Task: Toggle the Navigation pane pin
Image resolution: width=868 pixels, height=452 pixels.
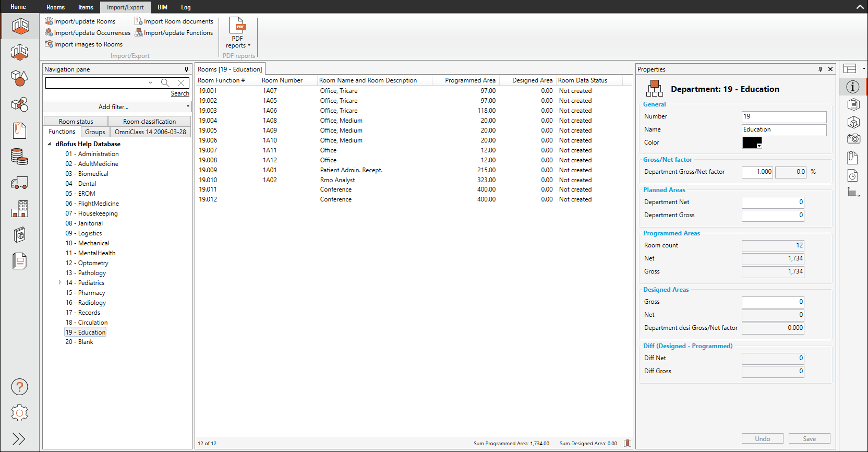Action: [186, 69]
